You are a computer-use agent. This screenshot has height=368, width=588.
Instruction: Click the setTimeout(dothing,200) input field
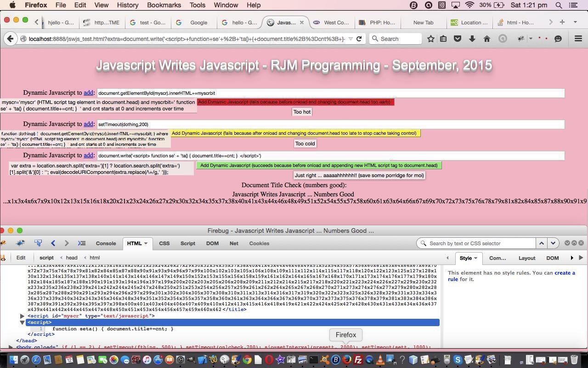[330, 124]
